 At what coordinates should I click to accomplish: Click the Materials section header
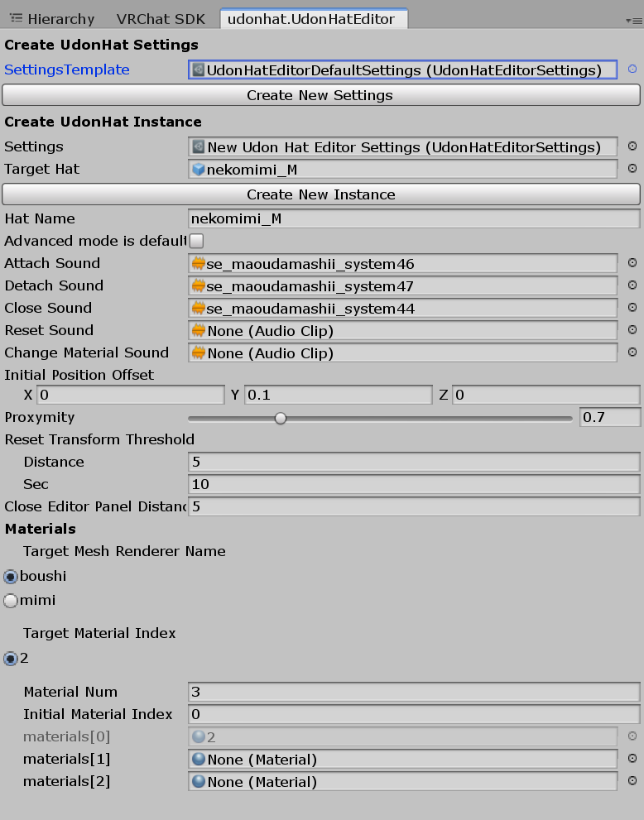[x=41, y=529]
